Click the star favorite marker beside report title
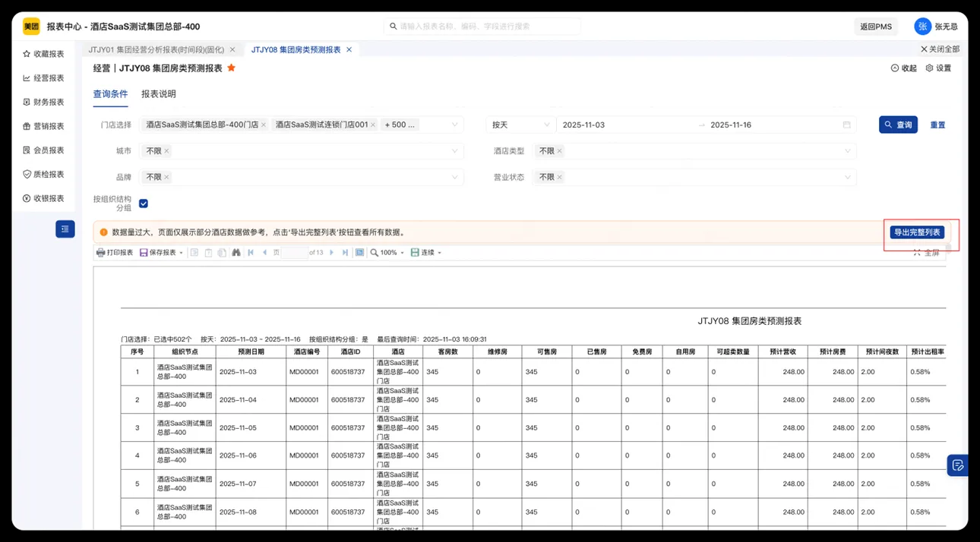The width and height of the screenshot is (980, 542). (x=230, y=68)
